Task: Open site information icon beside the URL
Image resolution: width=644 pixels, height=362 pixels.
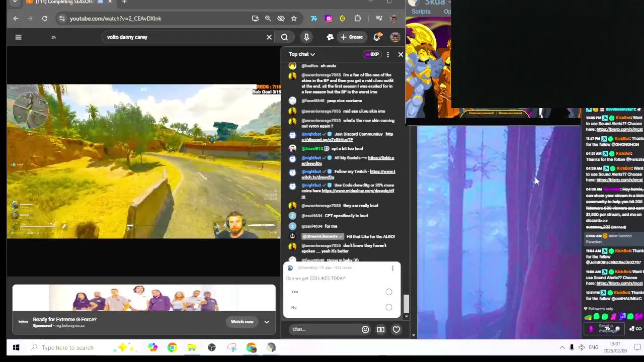Action: (x=61, y=19)
